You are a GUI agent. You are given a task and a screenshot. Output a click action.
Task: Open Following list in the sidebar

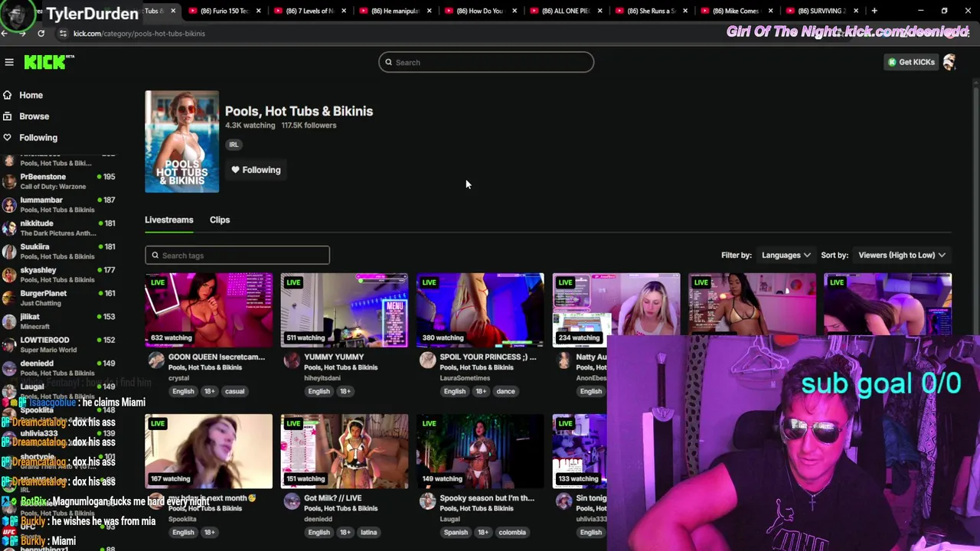38,138
